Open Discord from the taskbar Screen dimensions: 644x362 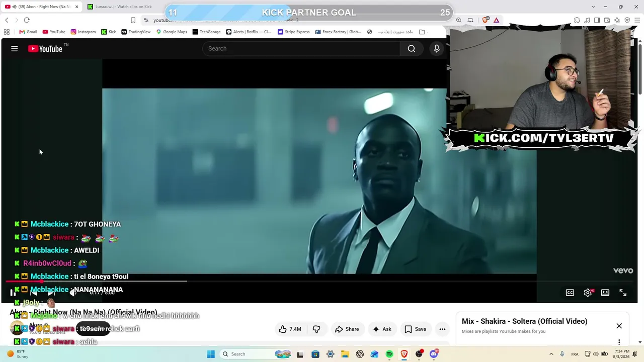[434, 354]
